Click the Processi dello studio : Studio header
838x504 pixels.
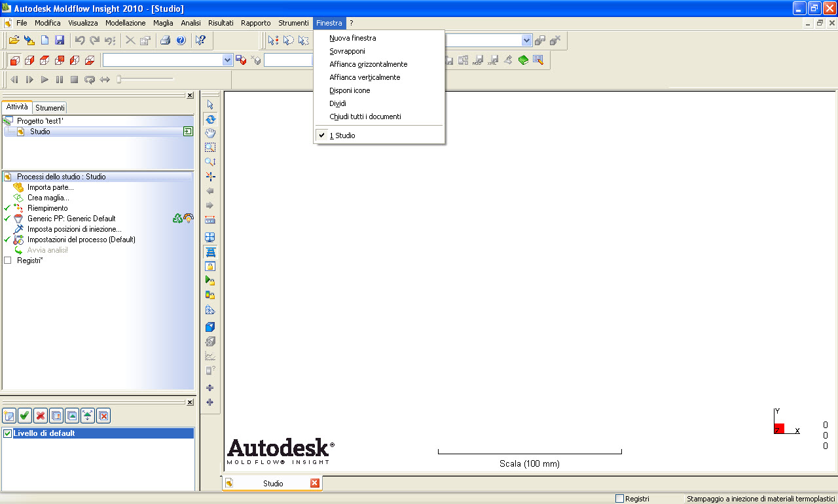(98, 177)
